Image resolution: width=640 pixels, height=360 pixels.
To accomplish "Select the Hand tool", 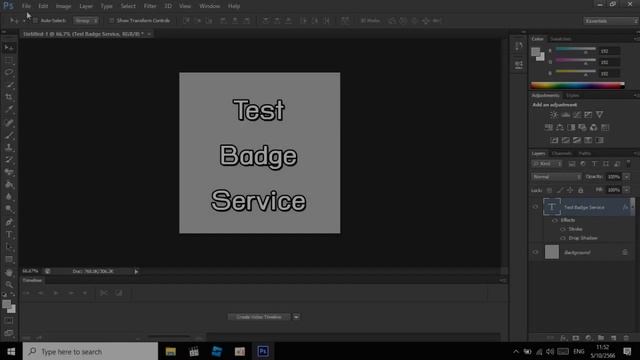I will (x=9, y=272).
